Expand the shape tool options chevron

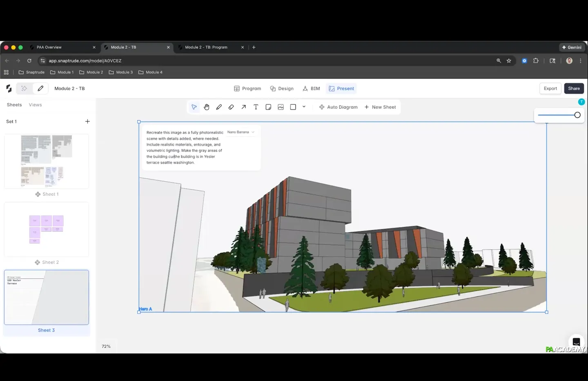[x=304, y=107]
